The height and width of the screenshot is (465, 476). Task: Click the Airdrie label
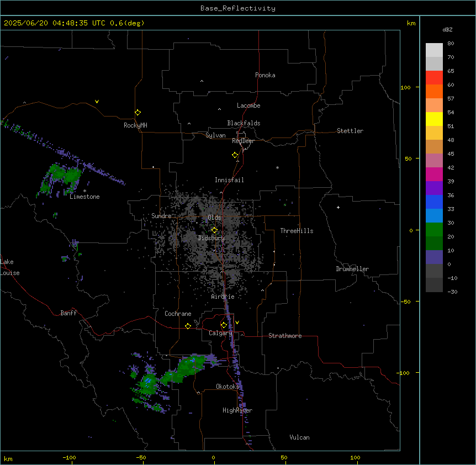tap(223, 297)
